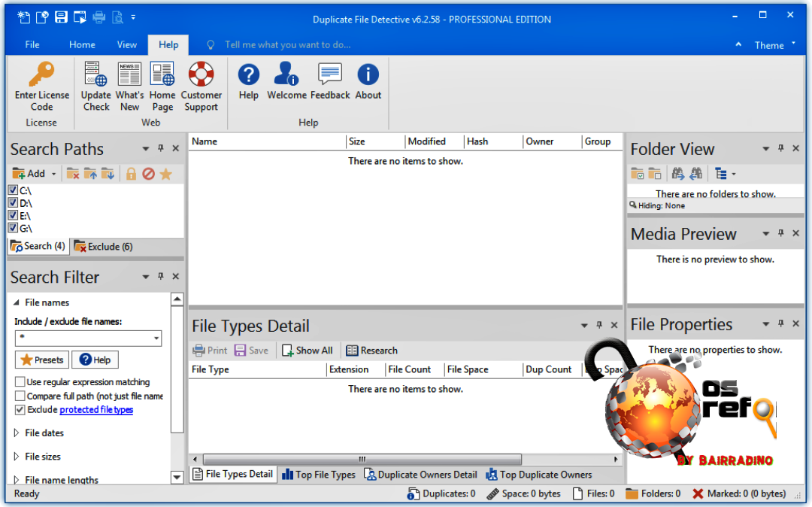The width and height of the screenshot is (812, 507).
Task: Sort results by the Name column header
Action: (267, 141)
